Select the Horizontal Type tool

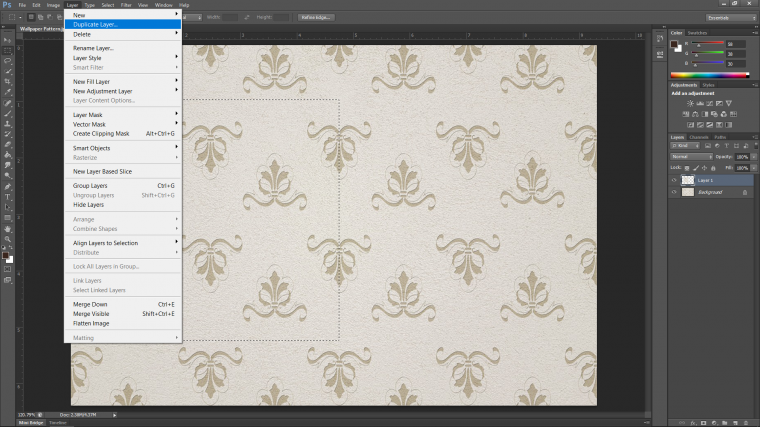tap(7, 197)
